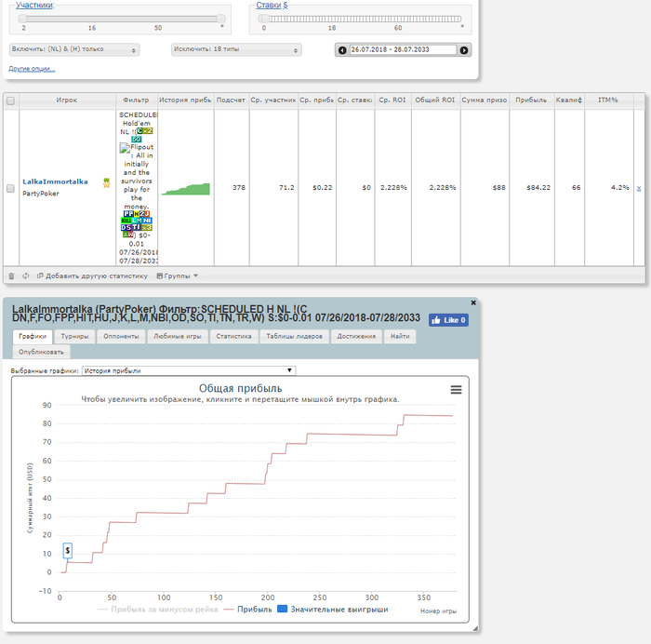Open the chart hamburger menu
This screenshot has height=644, width=651.
click(x=456, y=390)
